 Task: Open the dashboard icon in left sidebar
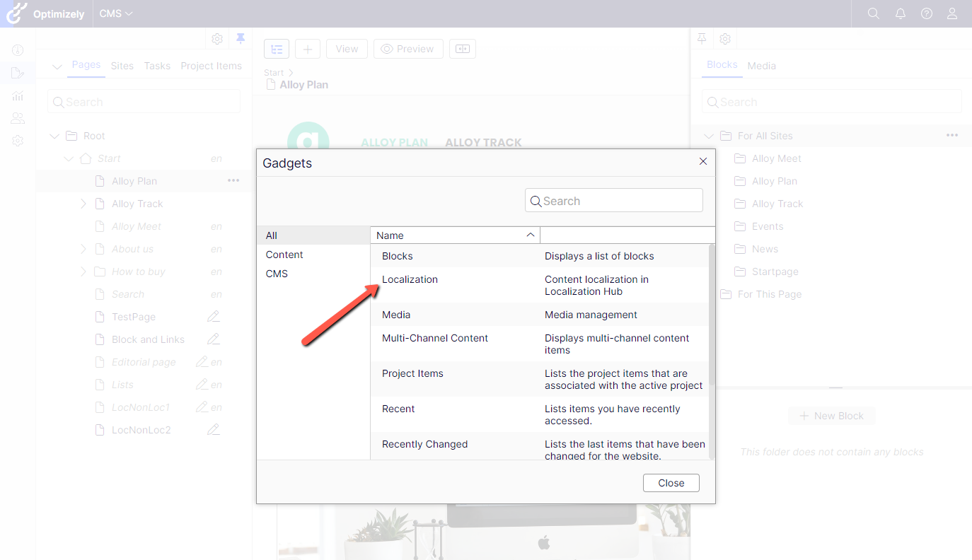pos(18,50)
